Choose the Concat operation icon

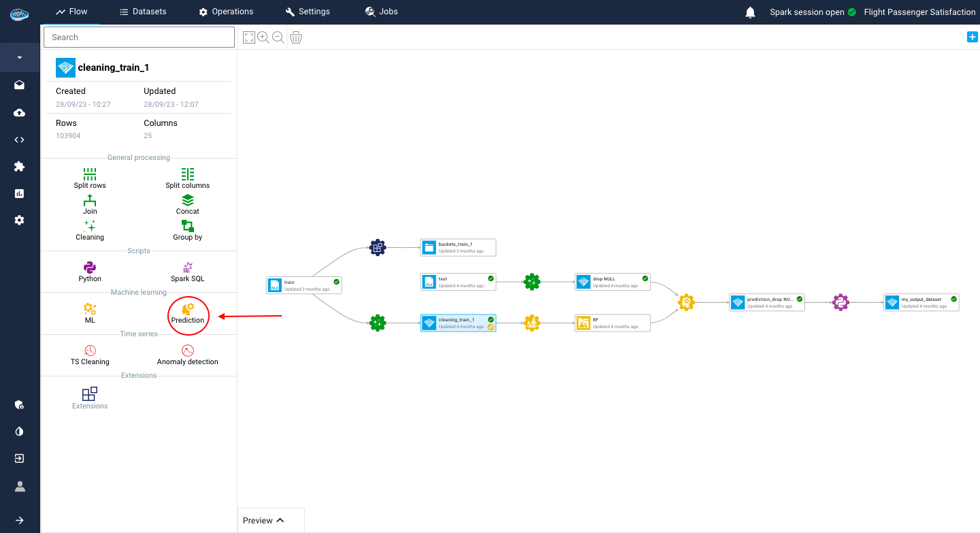188,201
